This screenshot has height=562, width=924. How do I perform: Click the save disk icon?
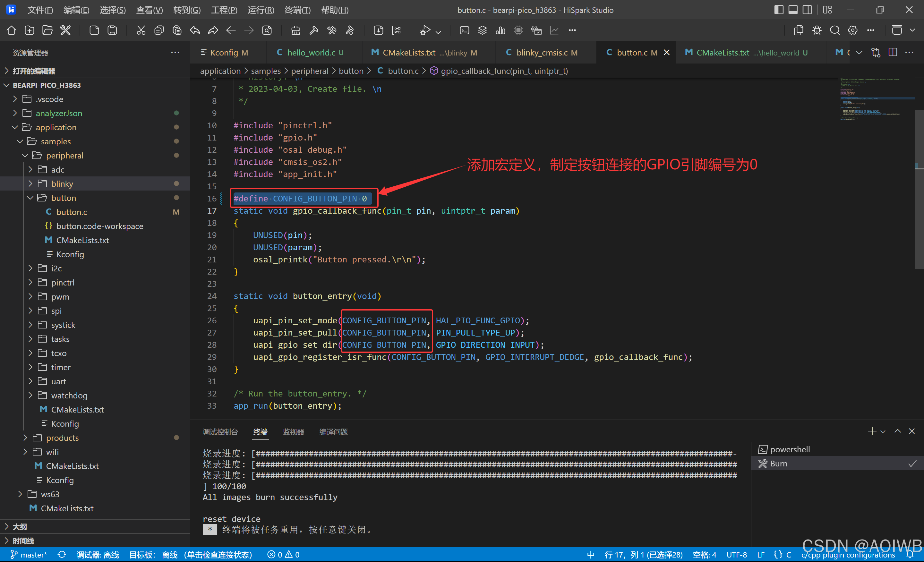point(112,30)
